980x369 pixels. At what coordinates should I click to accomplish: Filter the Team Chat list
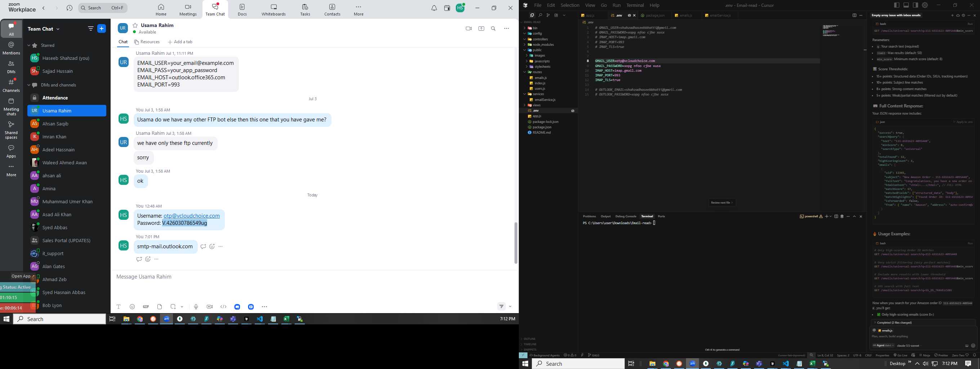pos(90,28)
